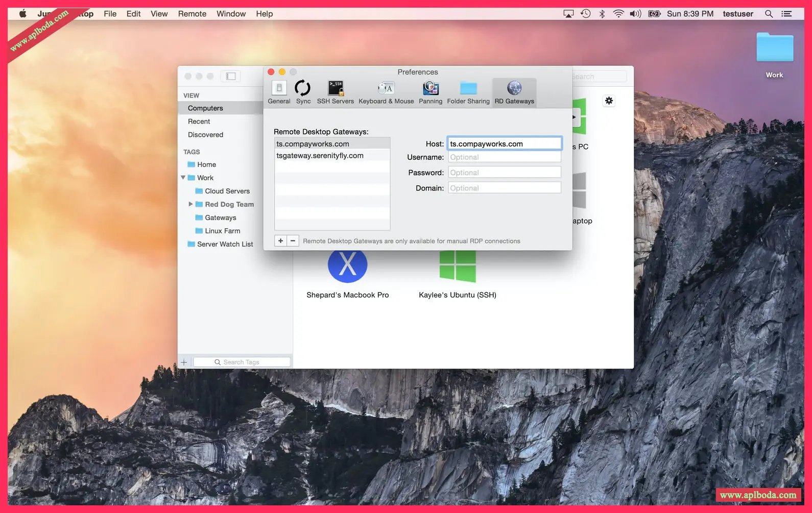The height and width of the screenshot is (513, 812).
Task: Open the Panning preferences pane
Action: point(431,92)
